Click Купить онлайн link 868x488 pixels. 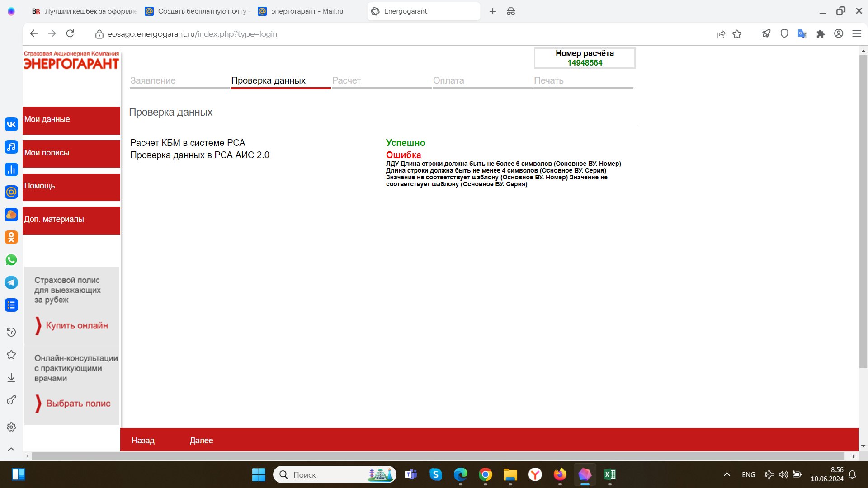click(77, 325)
